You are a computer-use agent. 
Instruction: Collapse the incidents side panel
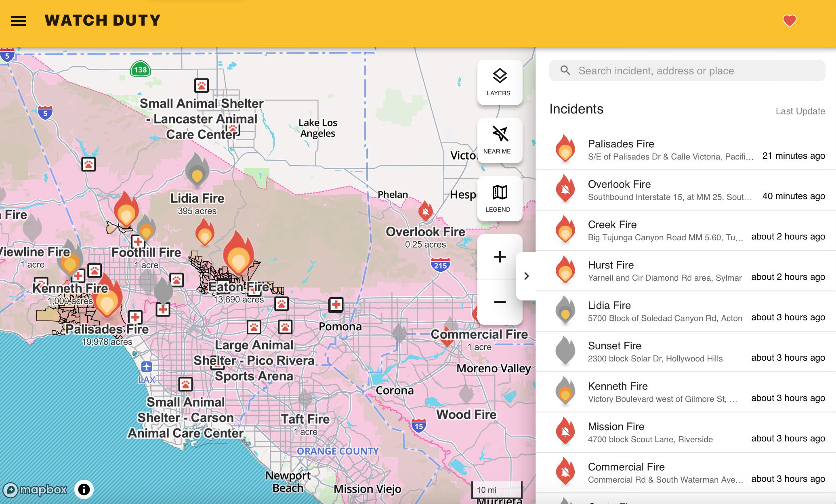coord(526,276)
